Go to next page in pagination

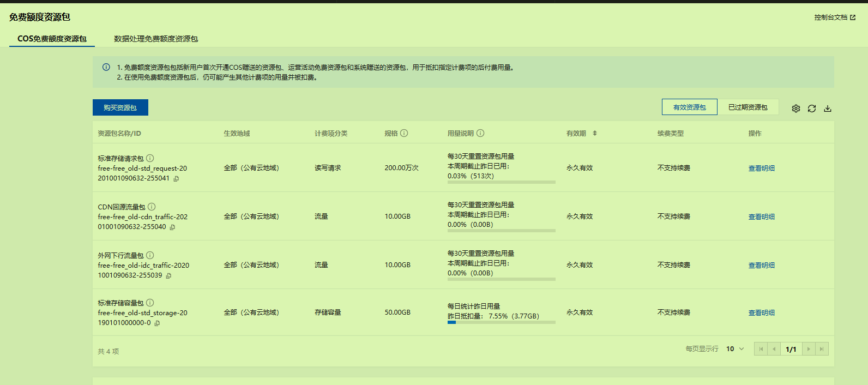(x=809, y=349)
